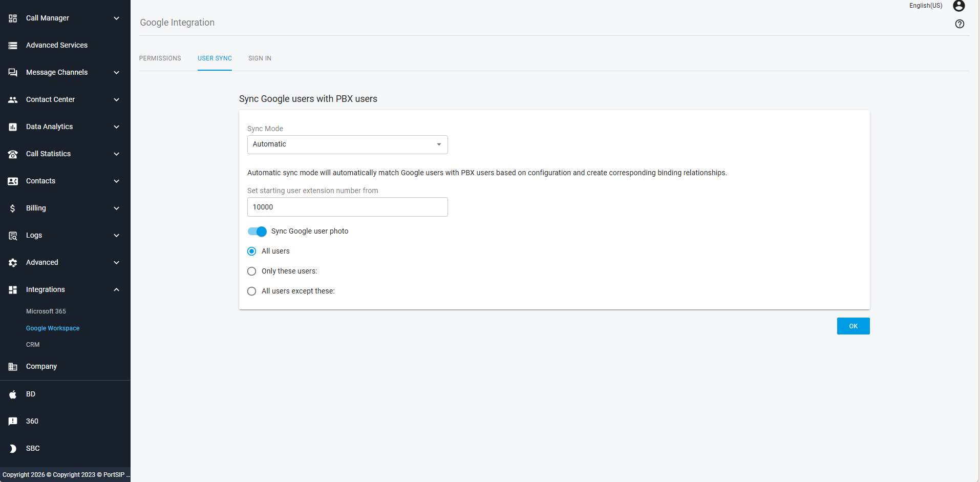Click the user account avatar icon
980x482 pixels.
pyautogui.click(x=958, y=6)
